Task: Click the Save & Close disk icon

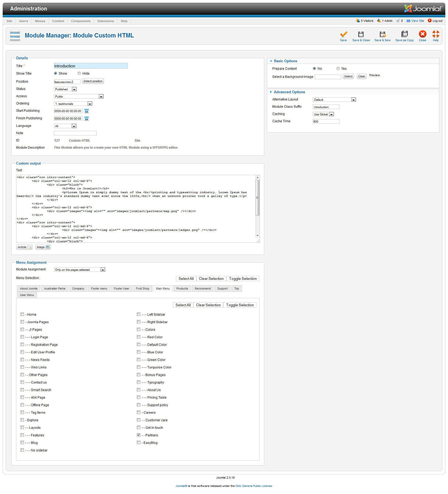Action: click(361, 34)
